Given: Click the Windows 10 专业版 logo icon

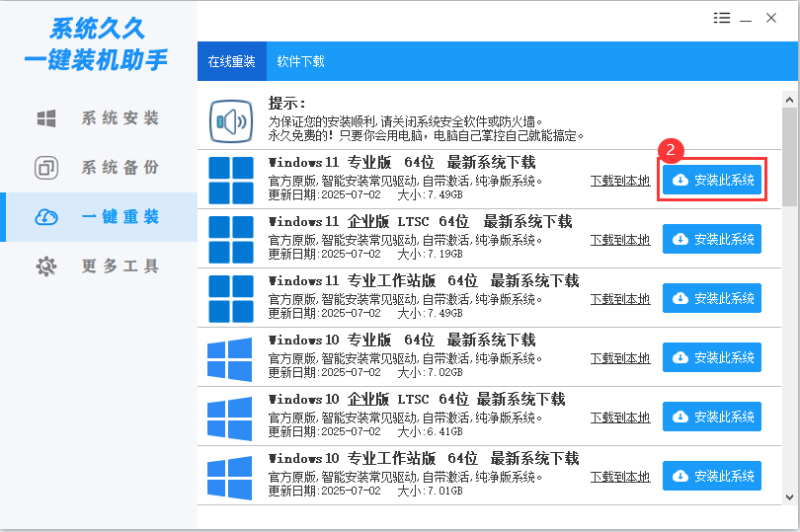Looking at the screenshot, I should click(230, 358).
